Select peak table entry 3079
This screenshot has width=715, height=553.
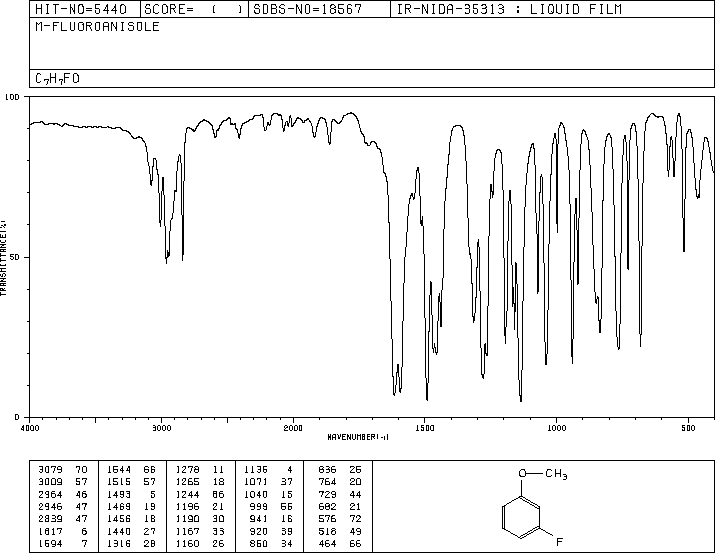click(63, 469)
